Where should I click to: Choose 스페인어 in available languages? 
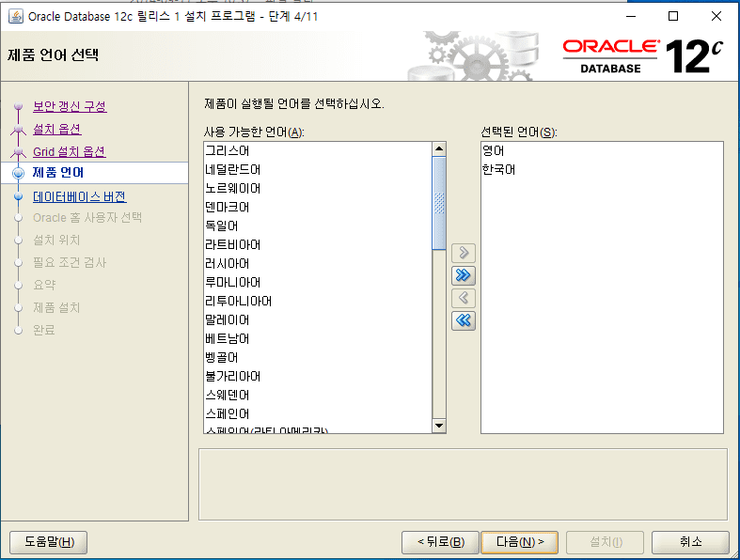pyautogui.click(x=318, y=413)
